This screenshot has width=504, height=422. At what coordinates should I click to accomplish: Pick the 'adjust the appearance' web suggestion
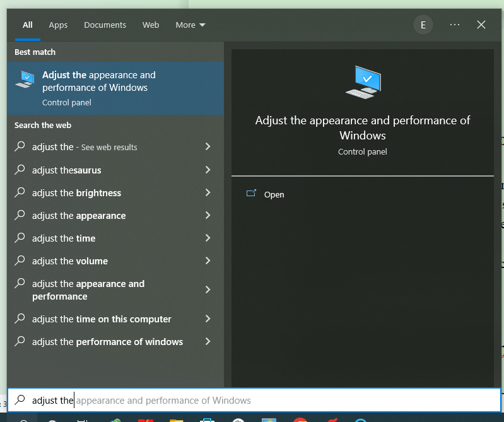[115, 216]
